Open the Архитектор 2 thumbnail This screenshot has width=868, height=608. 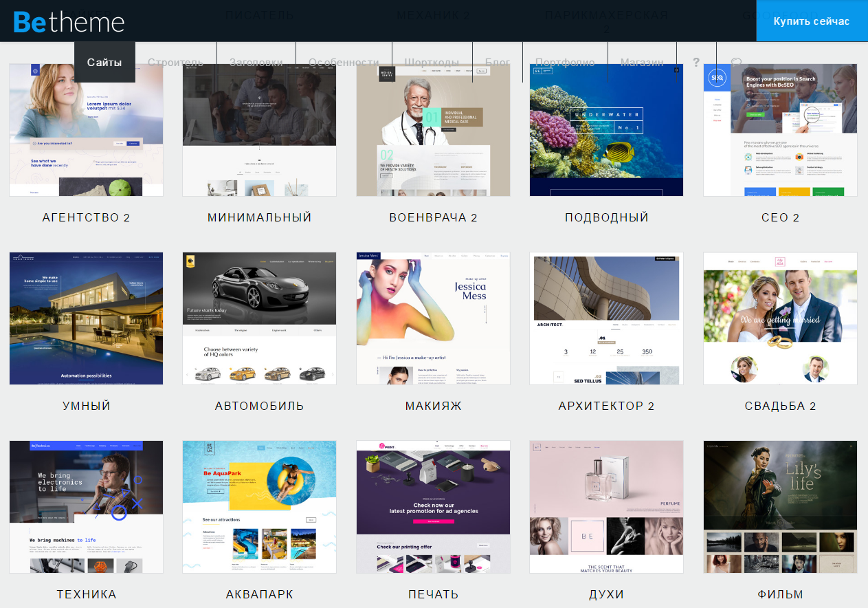606,318
